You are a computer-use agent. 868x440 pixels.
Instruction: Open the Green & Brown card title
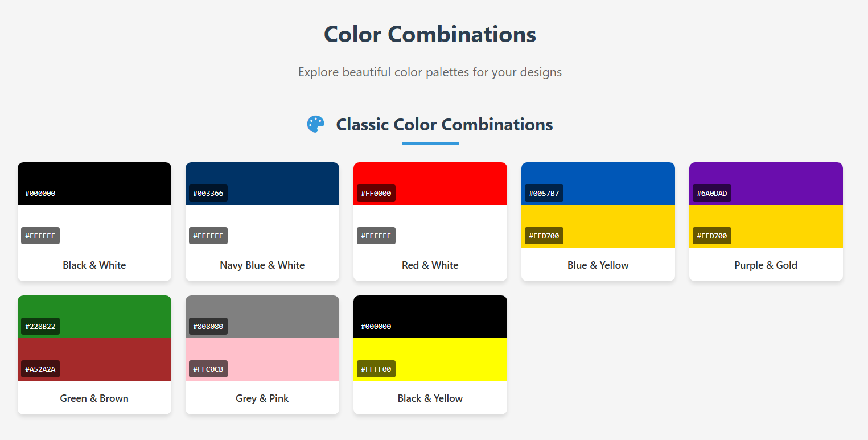pyautogui.click(x=94, y=398)
